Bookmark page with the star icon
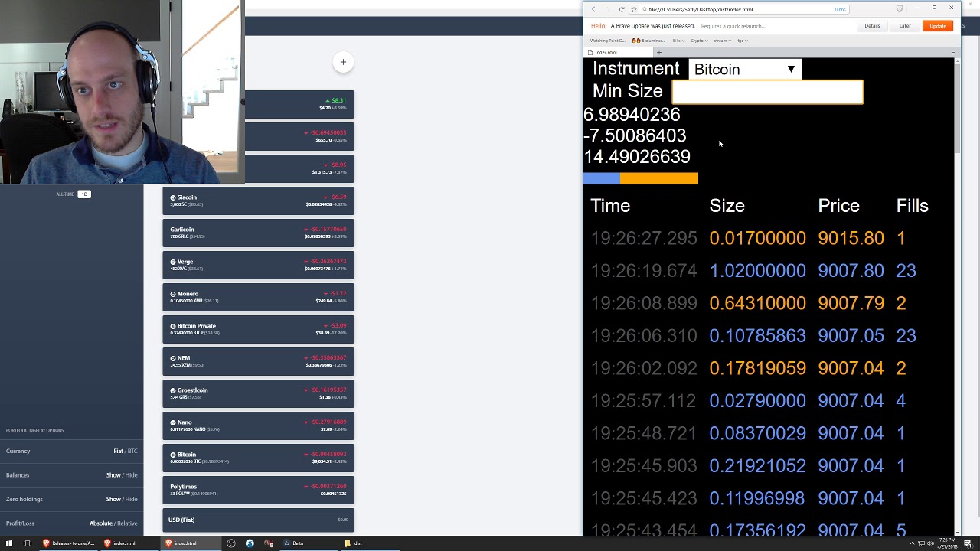 pos(633,9)
